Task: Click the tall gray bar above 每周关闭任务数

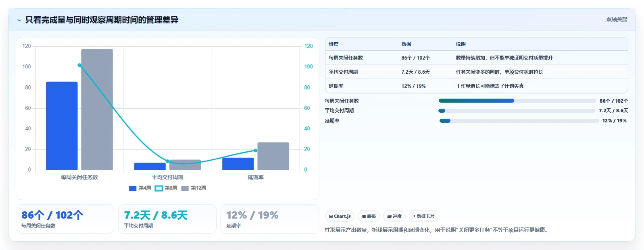Action: coord(97,109)
